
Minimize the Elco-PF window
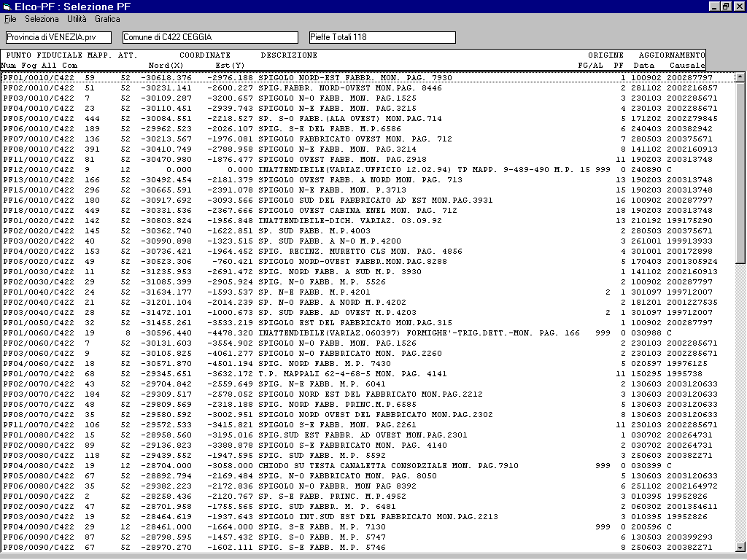point(714,7)
